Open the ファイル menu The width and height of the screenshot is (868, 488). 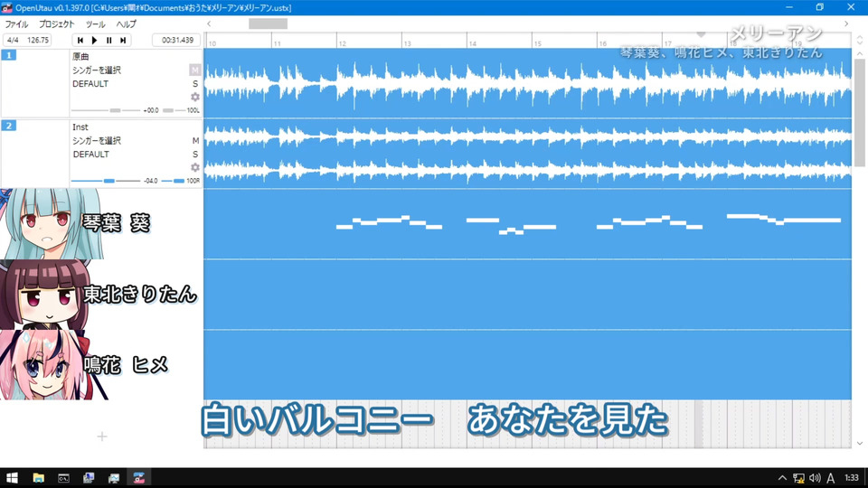tap(16, 23)
